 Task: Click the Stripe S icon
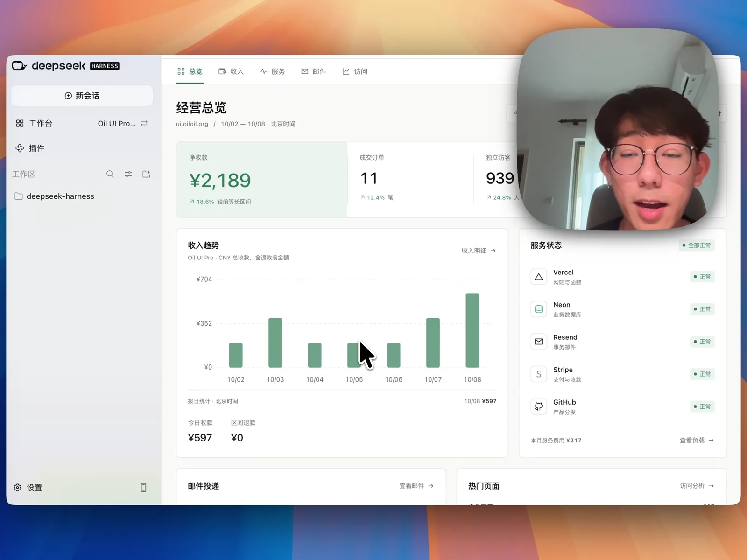539,374
